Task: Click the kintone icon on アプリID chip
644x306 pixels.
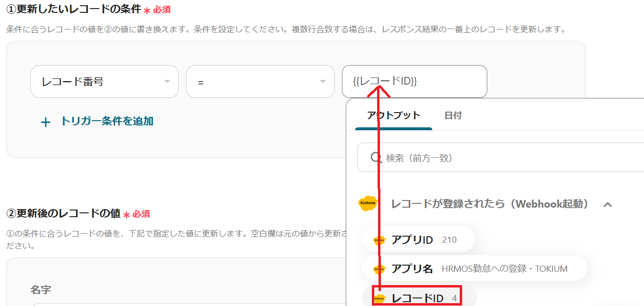Action: point(379,240)
